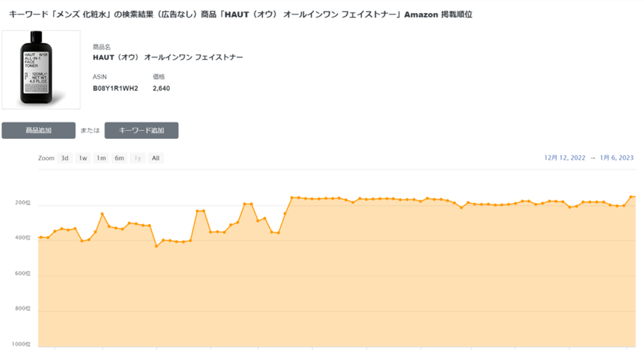Screen dimensions: 644x350
Task: Select the All zoom range
Action: point(156,158)
